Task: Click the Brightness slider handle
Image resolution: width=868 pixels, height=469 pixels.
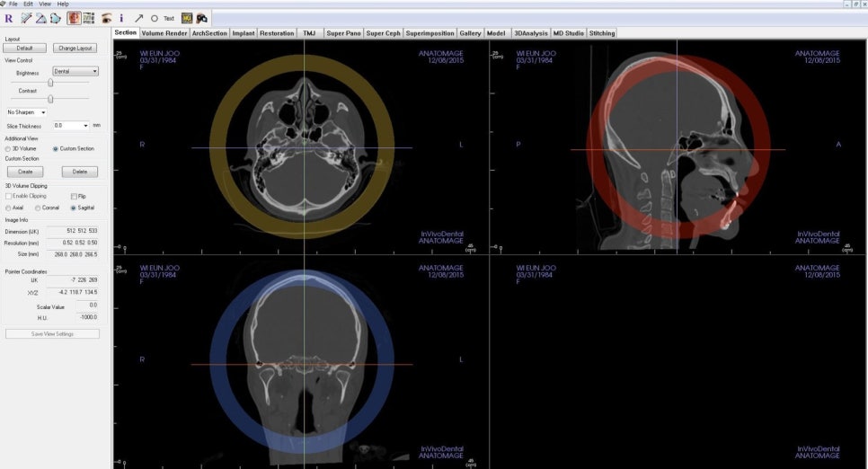Action: (x=50, y=83)
